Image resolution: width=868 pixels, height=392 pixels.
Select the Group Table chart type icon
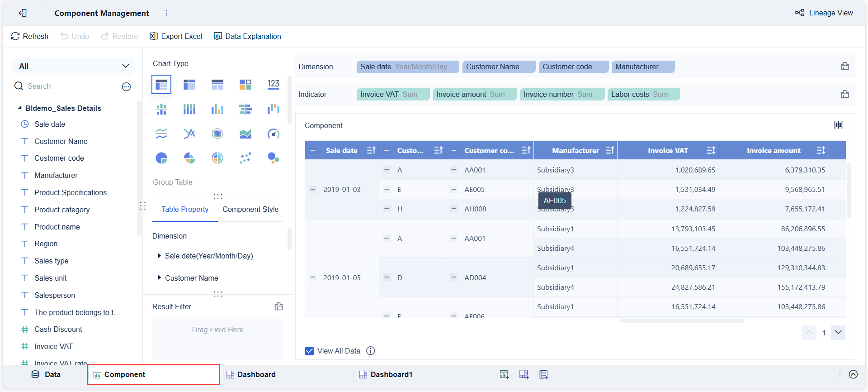point(161,85)
